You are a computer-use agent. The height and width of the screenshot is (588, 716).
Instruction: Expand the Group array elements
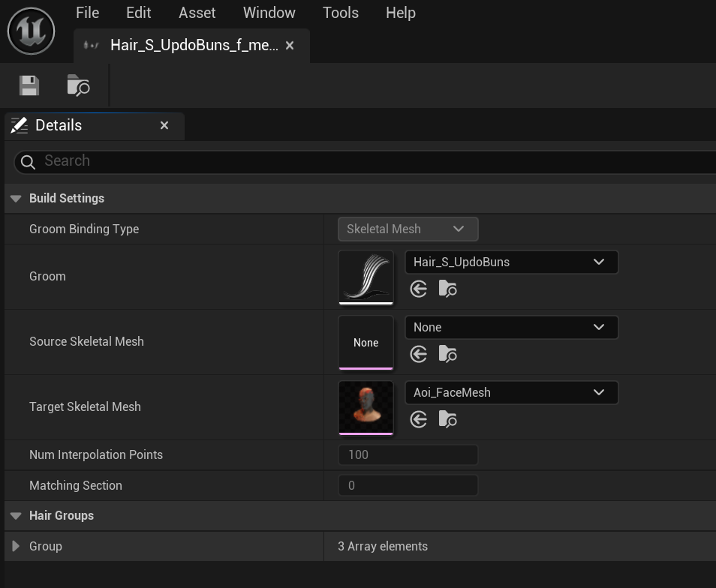pos(16,546)
